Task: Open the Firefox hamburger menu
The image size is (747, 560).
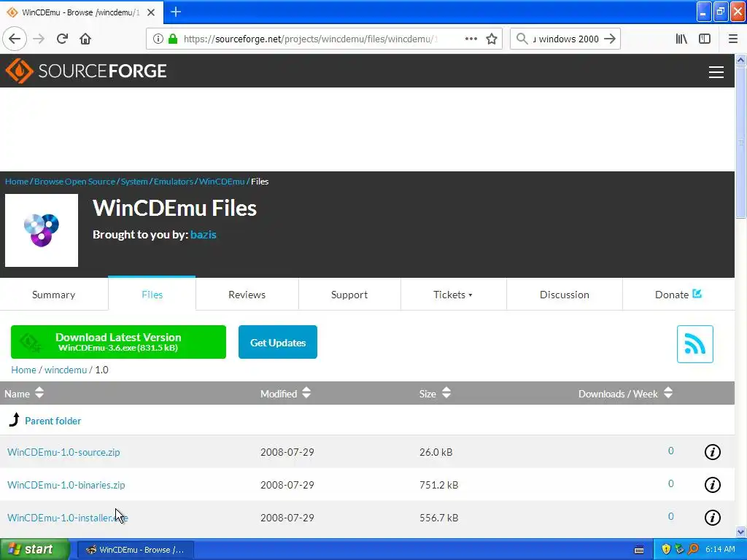Action: pyautogui.click(x=732, y=39)
